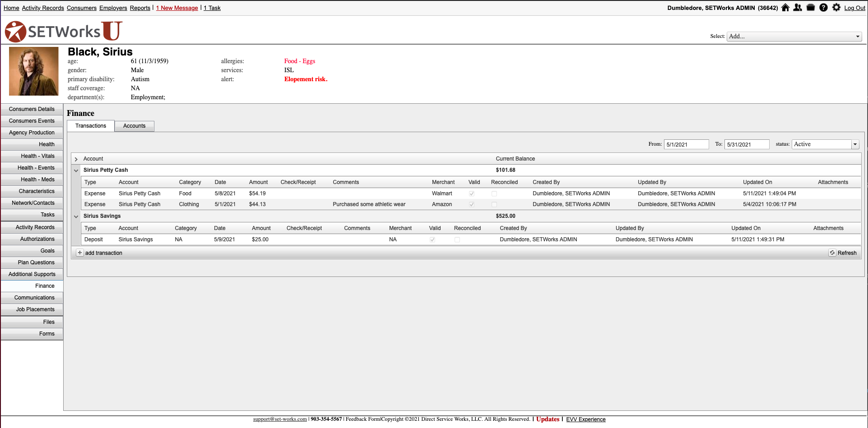
Task: Open the status Active dropdown
Action: [x=825, y=144]
